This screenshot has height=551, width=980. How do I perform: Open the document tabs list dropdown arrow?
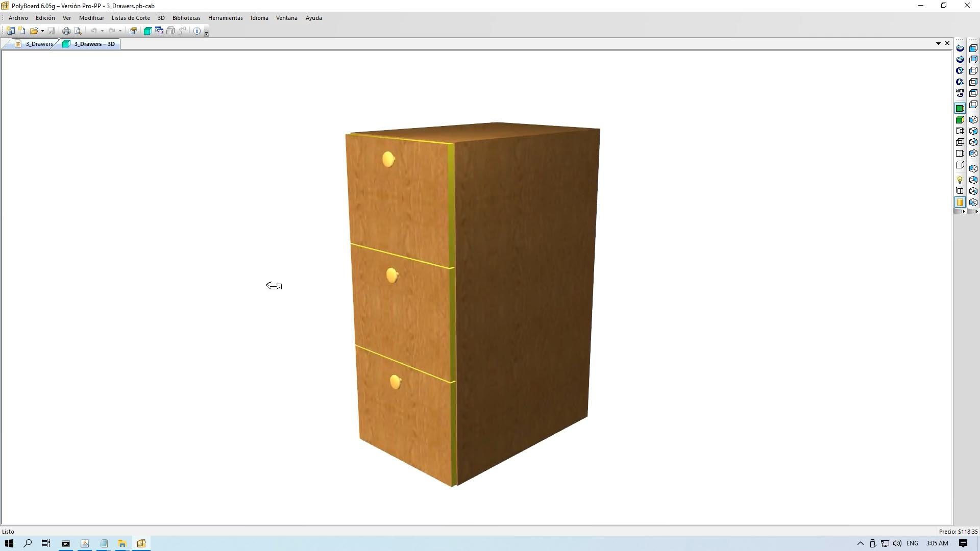[938, 43]
